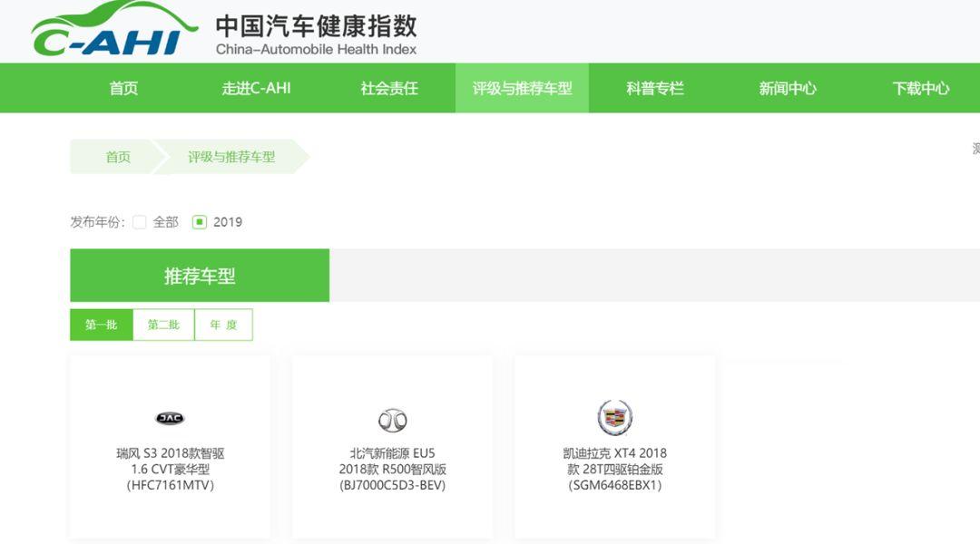Viewport: 980px width, 544px height.
Task: Switch to the 年度 tab
Action: [x=224, y=325]
